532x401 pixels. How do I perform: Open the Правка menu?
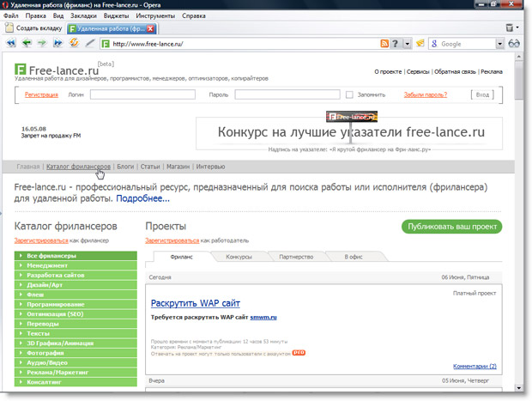36,15
